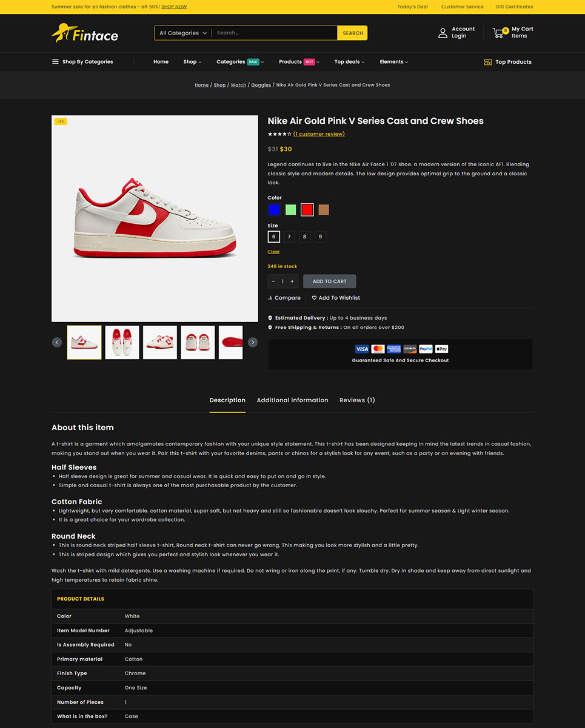Choose the blue color swatch

pyautogui.click(x=274, y=210)
